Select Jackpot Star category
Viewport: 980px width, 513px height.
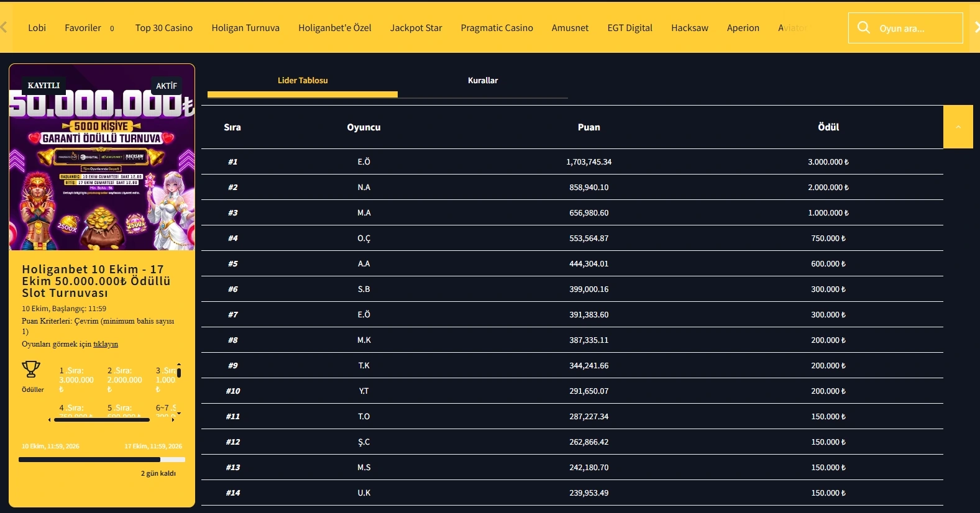pyautogui.click(x=416, y=28)
